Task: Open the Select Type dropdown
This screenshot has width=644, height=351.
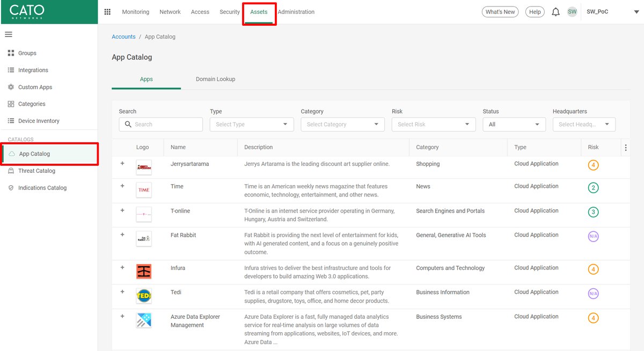Action: (x=252, y=125)
